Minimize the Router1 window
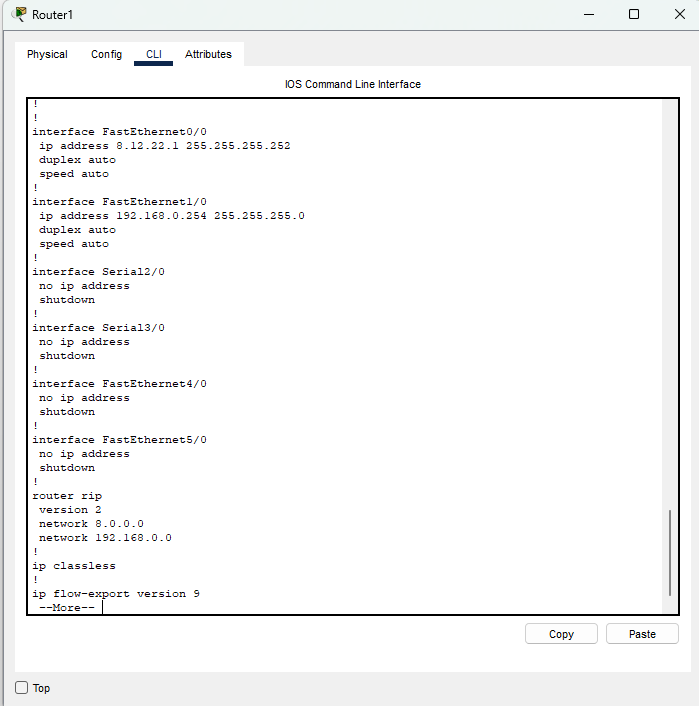This screenshot has height=706, width=699. [589, 14]
